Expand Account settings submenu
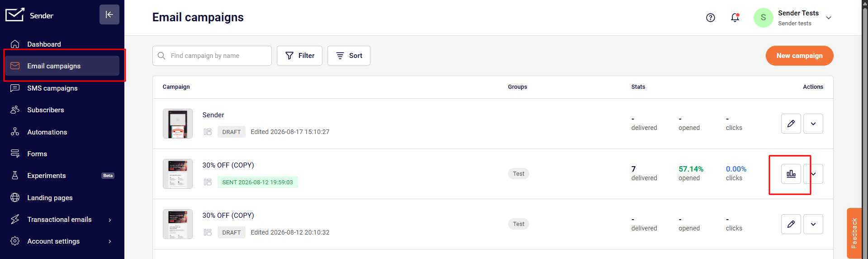Image resolution: width=868 pixels, height=259 pixels. point(109,241)
